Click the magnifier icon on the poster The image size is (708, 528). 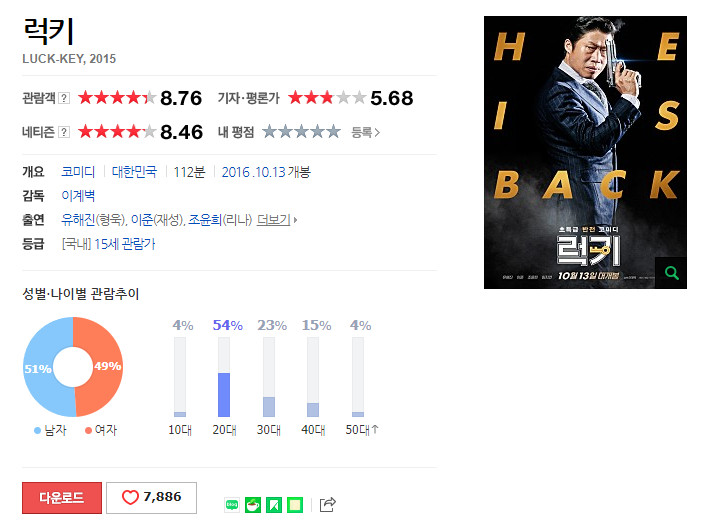[x=671, y=273]
